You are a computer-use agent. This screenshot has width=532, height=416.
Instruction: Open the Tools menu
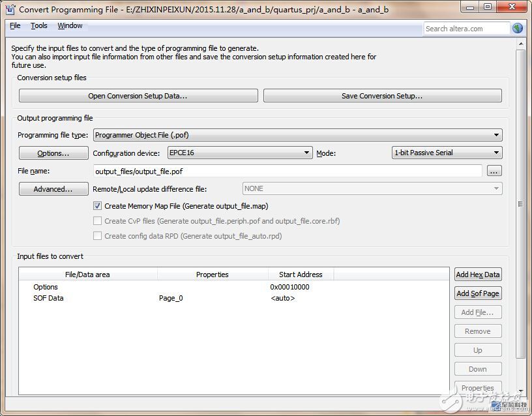click(39, 26)
